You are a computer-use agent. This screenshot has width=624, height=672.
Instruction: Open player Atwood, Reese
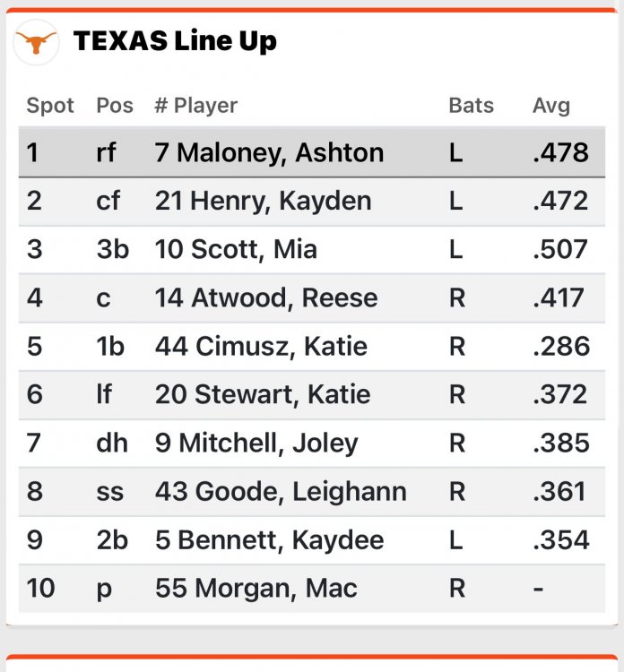266,297
